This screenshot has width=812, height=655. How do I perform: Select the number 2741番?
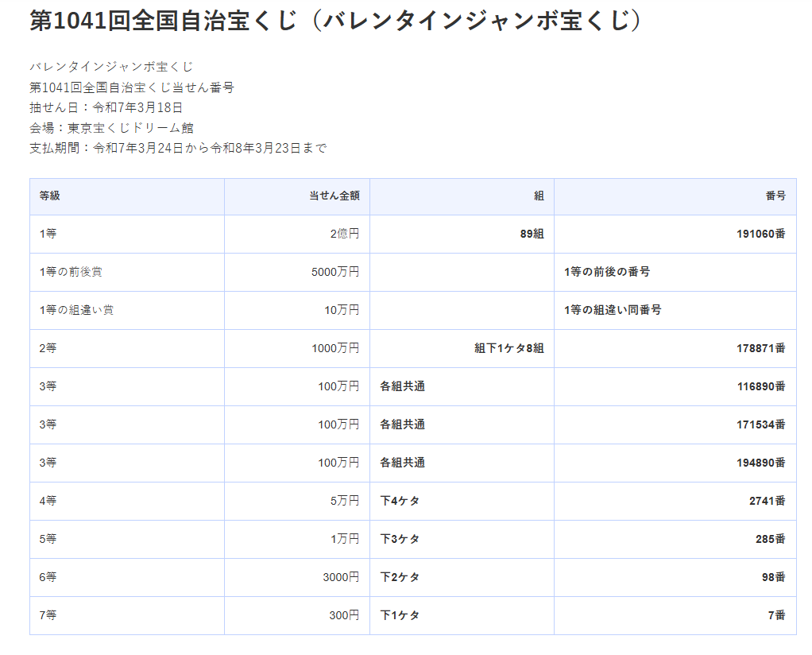pos(768,501)
